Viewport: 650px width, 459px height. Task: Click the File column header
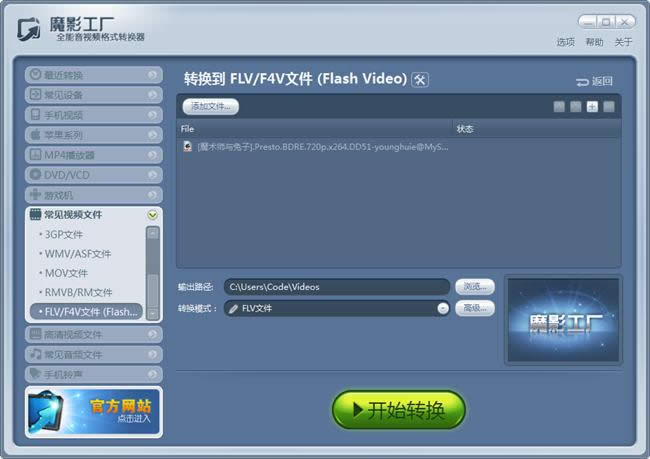(315, 129)
